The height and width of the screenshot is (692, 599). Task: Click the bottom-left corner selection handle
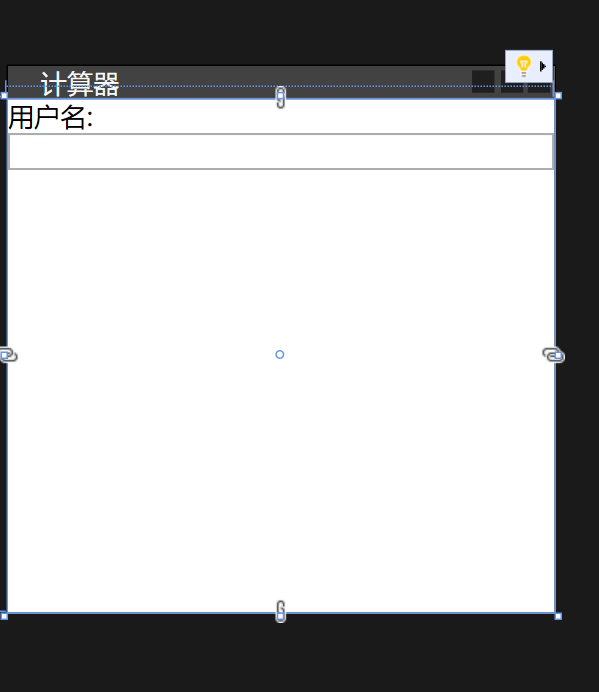tap(4, 616)
